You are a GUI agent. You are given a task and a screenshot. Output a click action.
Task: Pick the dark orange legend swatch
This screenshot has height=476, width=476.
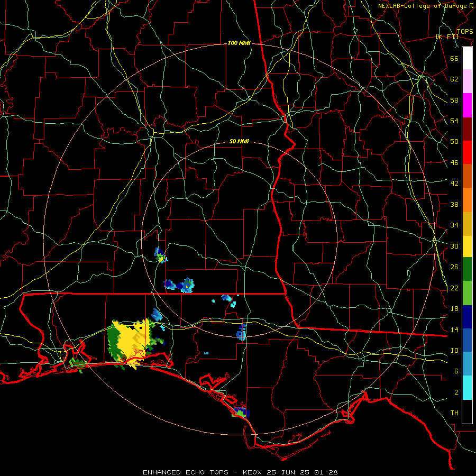(x=467, y=176)
